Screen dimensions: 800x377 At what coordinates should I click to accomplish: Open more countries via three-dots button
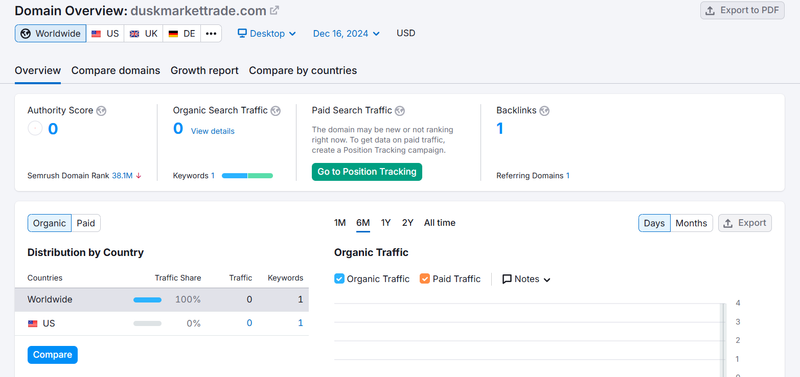click(211, 34)
